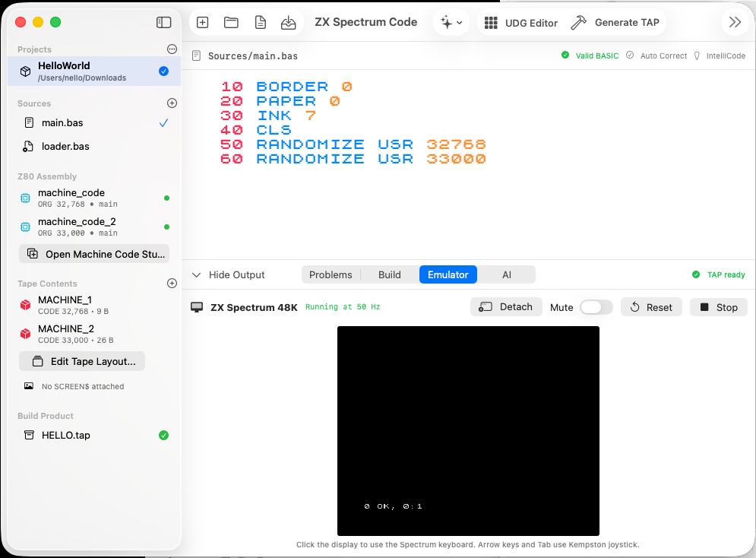Click code line 30 INK 7

click(268, 116)
